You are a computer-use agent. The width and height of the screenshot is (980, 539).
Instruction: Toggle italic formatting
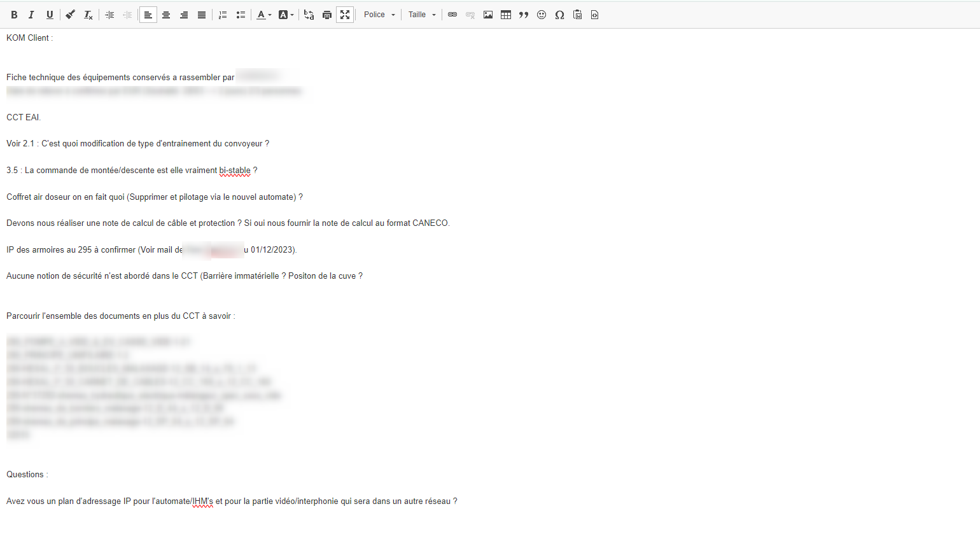[31, 15]
